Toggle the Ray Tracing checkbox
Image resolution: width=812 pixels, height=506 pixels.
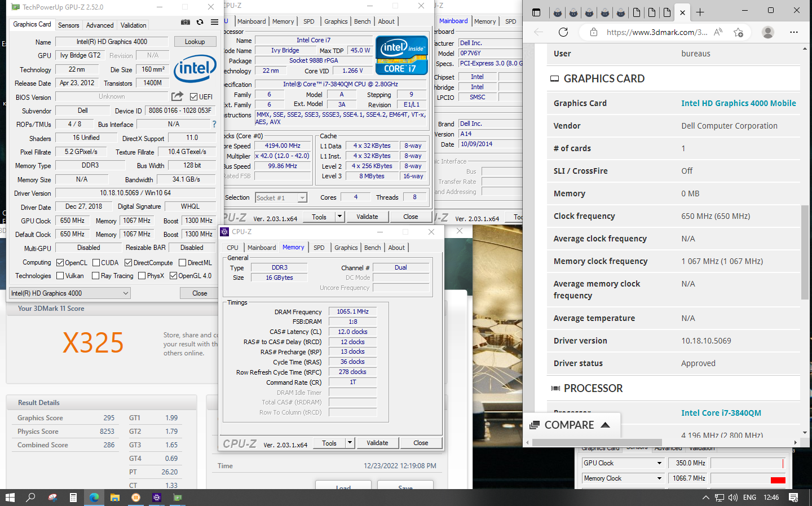[96, 276]
